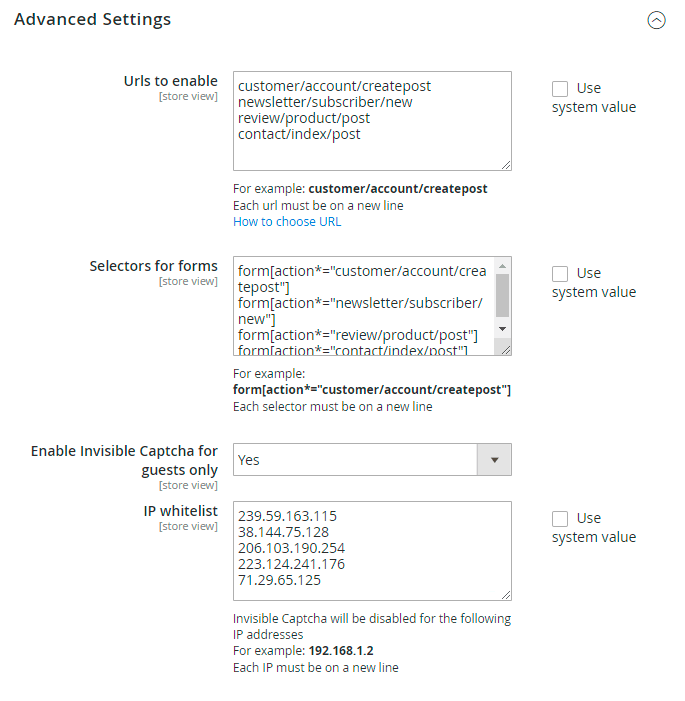
Task: Click the scroll up arrow in Selectors box
Action: (x=503, y=264)
